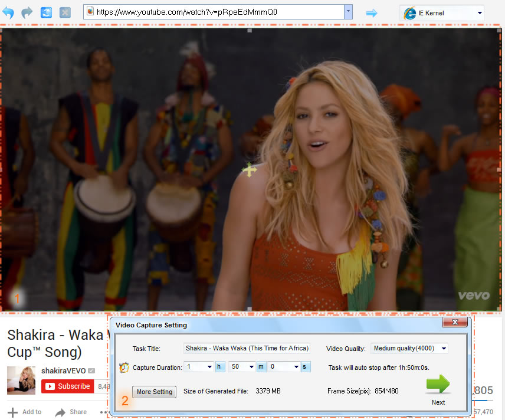The height and width of the screenshot is (420, 505).
Task: Click the 'Shakira - Waka' video title text
Action: [55, 335]
